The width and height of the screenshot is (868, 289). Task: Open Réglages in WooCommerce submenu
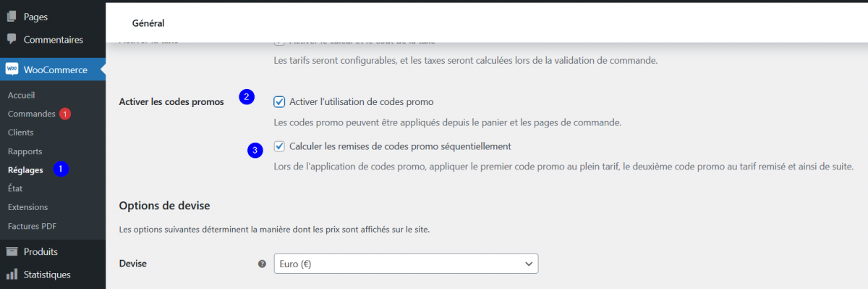[25, 170]
